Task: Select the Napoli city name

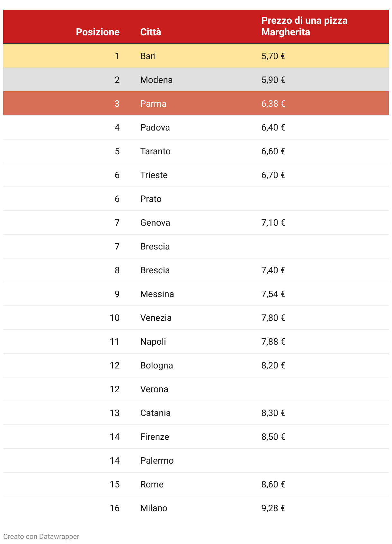Action: pos(153,342)
